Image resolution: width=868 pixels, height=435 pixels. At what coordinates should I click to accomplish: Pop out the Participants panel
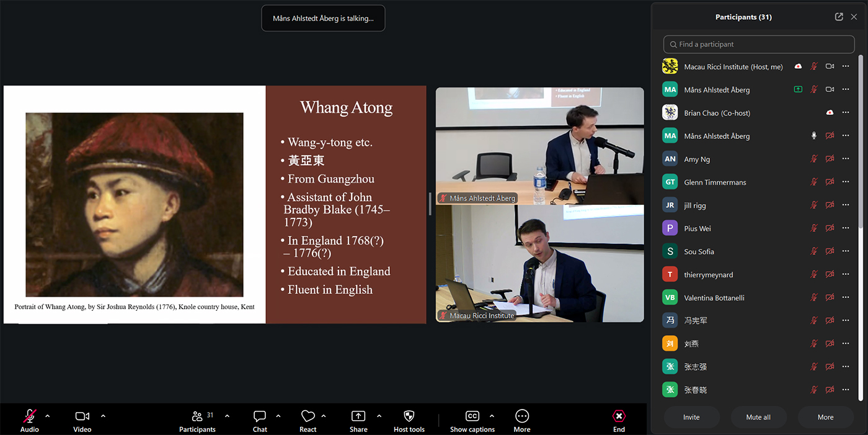tap(839, 17)
